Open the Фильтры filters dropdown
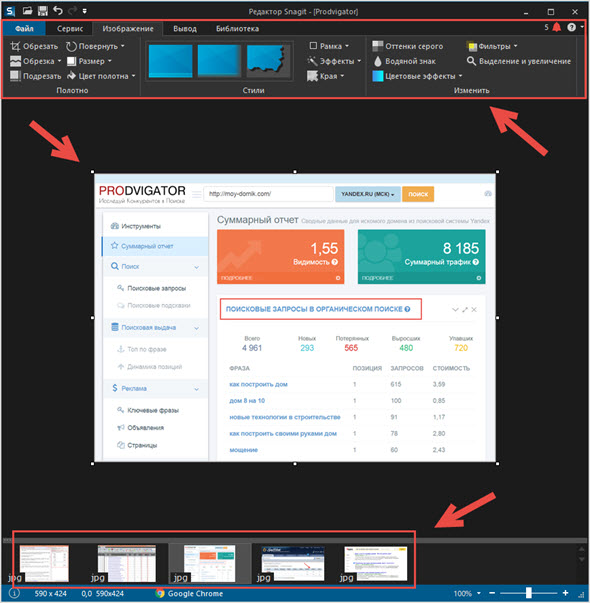The width and height of the screenshot is (590, 603). [x=492, y=46]
